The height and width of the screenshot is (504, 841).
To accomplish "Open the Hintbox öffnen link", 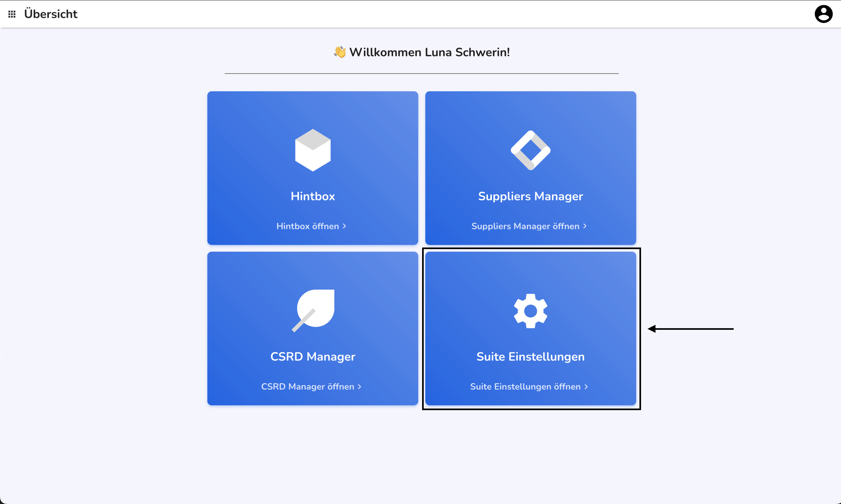I will click(312, 226).
